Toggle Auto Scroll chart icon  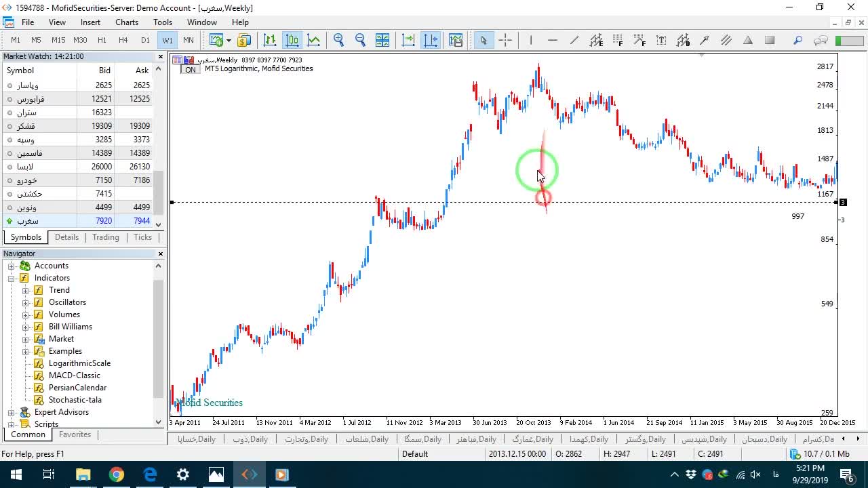click(408, 40)
